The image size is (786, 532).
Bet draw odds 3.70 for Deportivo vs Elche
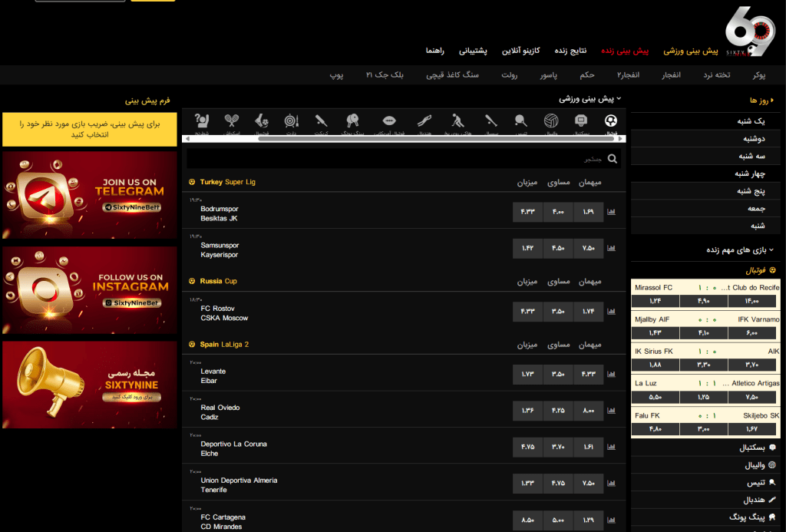point(558,448)
